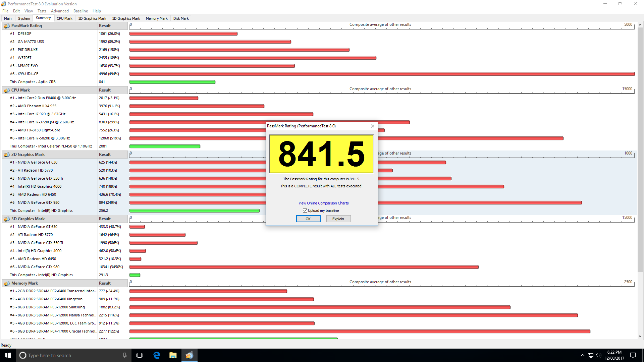Click the network icon in system tray
Image resolution: width=644 pixels, height=362 pixels.
click(590, 355)
